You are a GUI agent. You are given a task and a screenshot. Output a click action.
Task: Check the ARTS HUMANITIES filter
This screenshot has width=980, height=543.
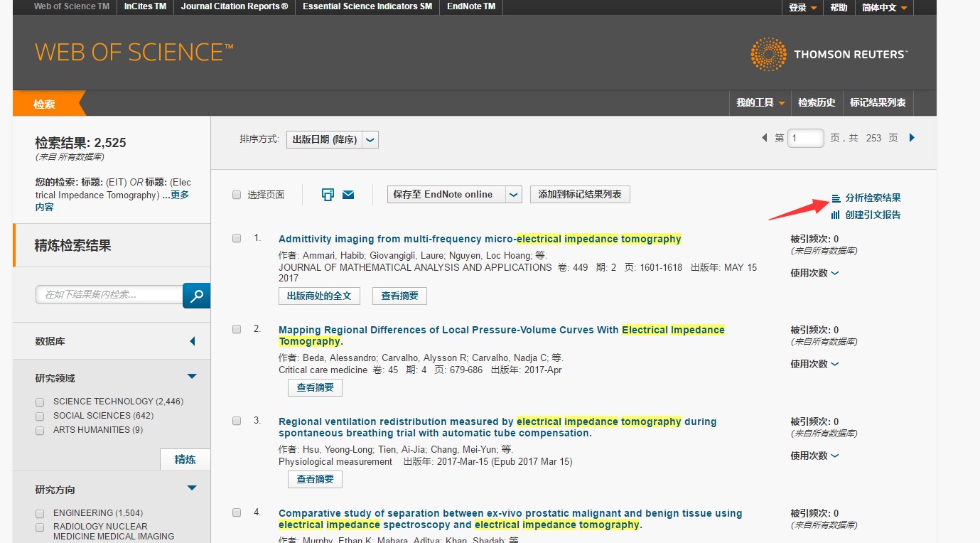coord(40,431)
